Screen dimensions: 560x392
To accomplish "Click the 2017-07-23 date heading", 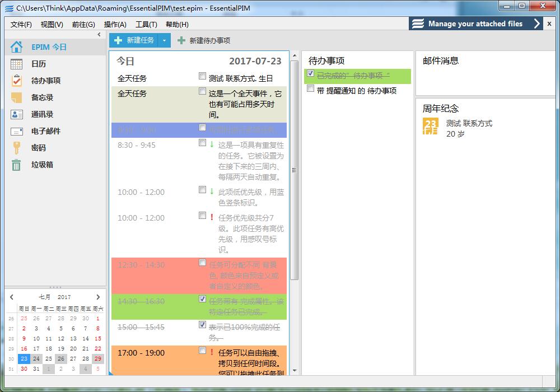I will pos(255,61).
